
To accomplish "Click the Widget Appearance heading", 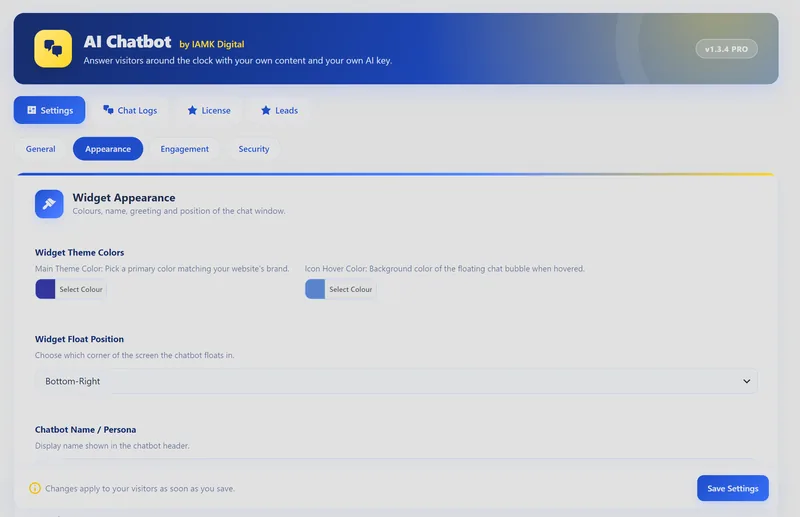I will pyautogui.click(x=124, y=198).
